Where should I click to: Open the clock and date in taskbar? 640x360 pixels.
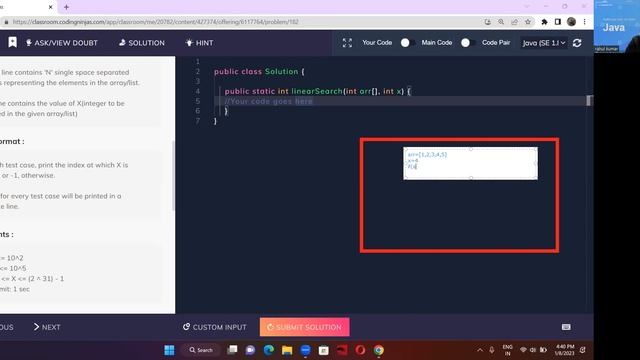pyautogui.click(x=564, y=350)
